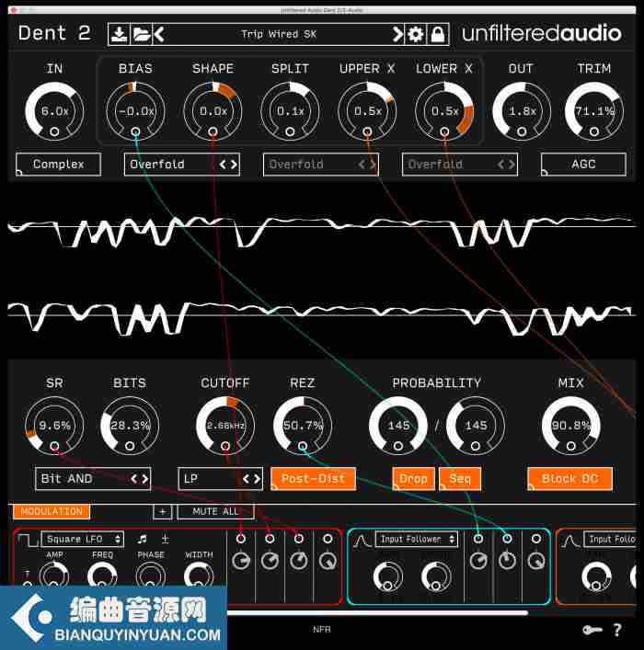Step to next mode on Bit AND selector

coord(145,479)
